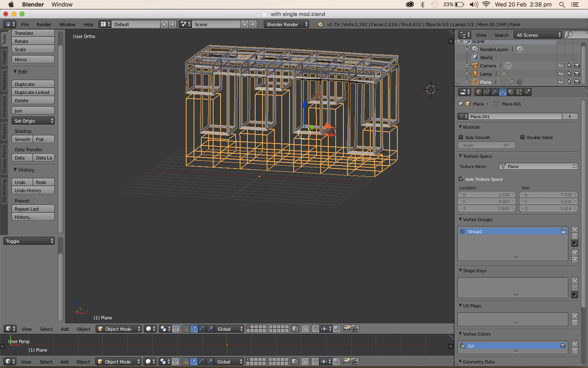Select the rotate manipulator arc in main viewport header

tap(202, 329)
